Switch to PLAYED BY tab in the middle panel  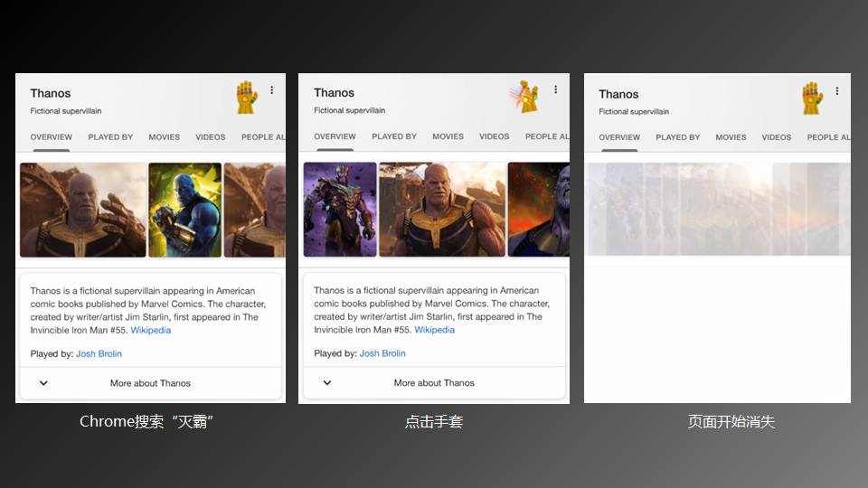[x=394, y=136]
